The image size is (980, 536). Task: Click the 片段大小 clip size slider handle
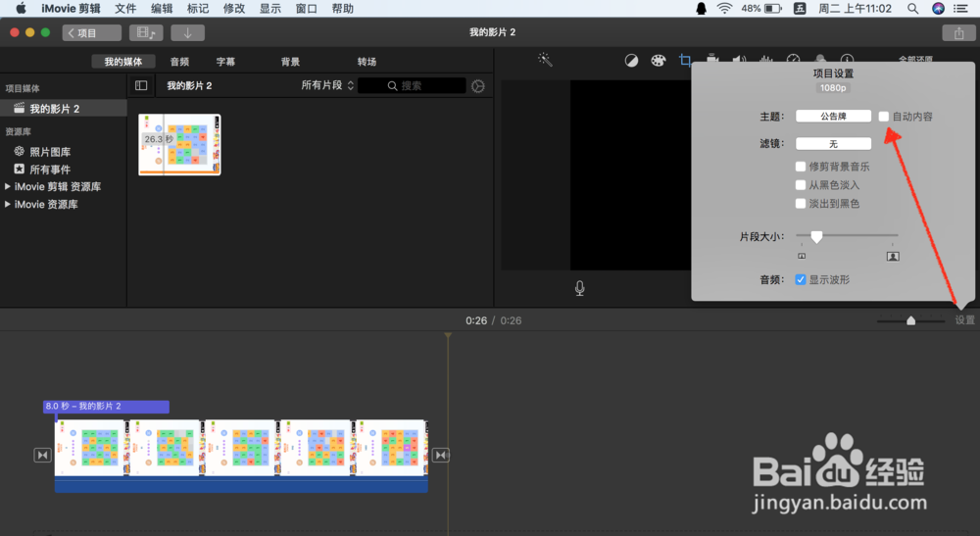coord(816,237)
